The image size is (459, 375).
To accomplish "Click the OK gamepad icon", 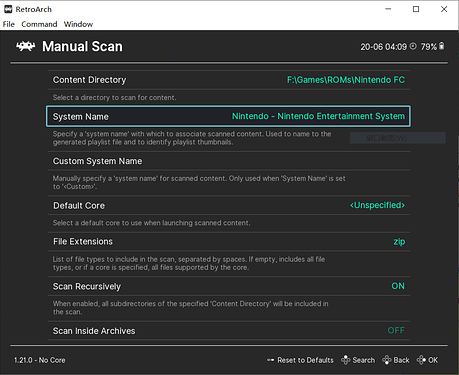I will point(421,360).
